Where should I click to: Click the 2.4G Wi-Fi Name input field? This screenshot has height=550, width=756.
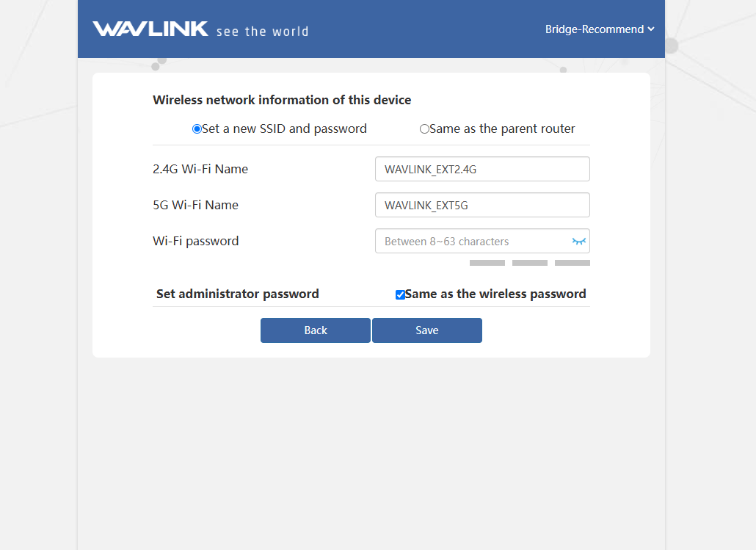tap(481, 169)
